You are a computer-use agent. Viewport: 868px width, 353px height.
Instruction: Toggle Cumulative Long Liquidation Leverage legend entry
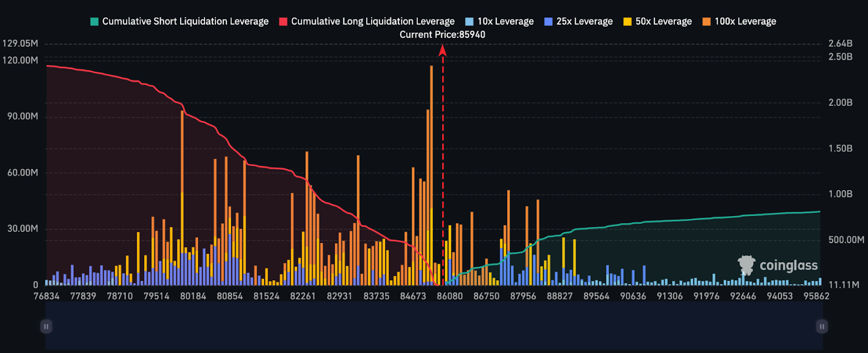tap(367, 22)
